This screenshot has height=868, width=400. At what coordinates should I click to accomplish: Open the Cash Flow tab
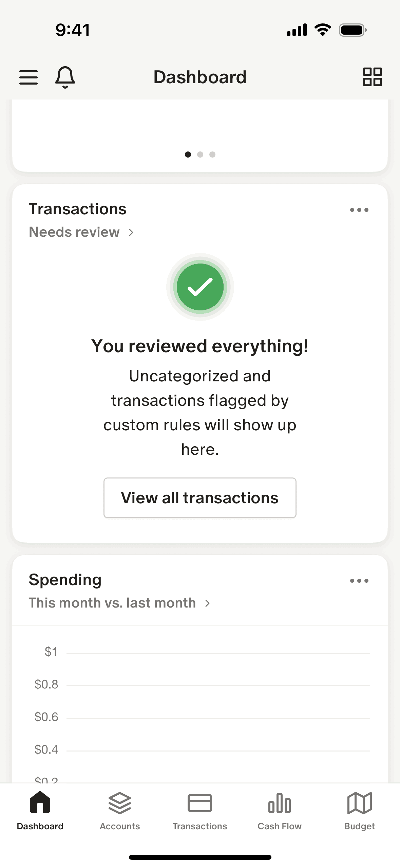[x=280, y=811]
